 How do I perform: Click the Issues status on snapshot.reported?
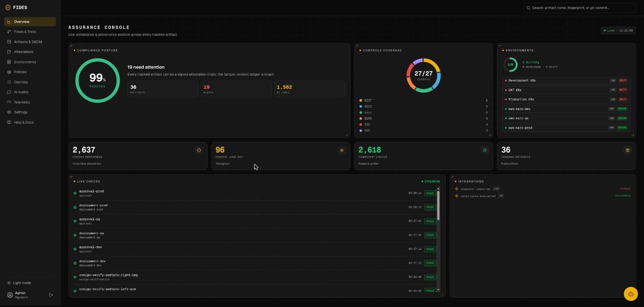pyautogui.click(x=625, y=189)
